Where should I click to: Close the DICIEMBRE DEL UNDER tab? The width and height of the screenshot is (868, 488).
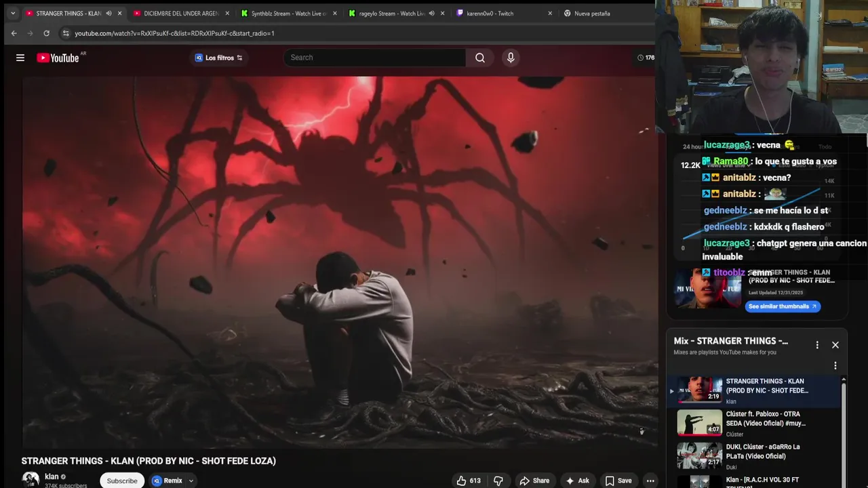[x=227, y=13]
